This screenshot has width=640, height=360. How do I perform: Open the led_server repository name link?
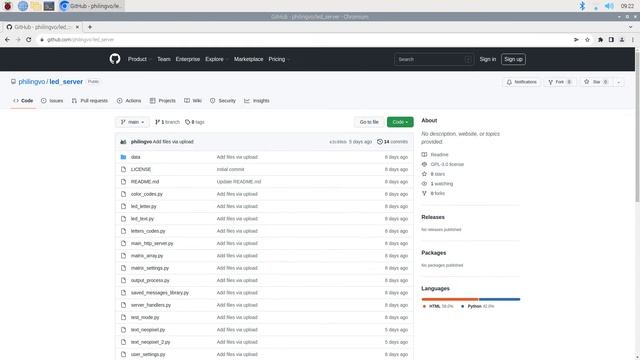[x=66, y=82]
